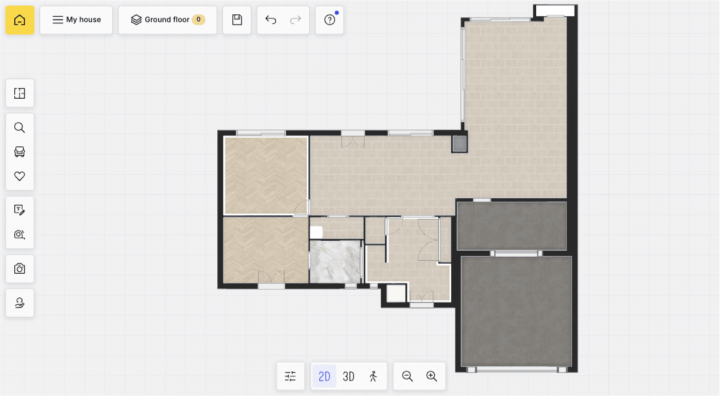Click the Ground floor count badge

click(x=198, y=20)
